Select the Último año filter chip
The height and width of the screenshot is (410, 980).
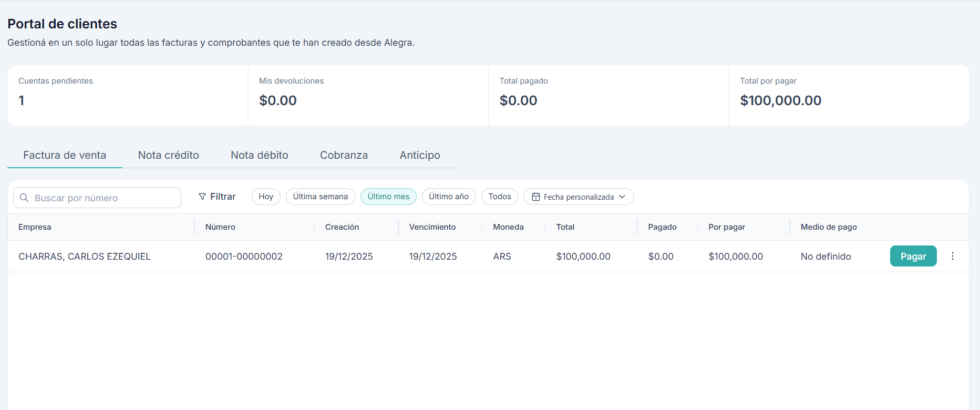[x=448, y=197]
